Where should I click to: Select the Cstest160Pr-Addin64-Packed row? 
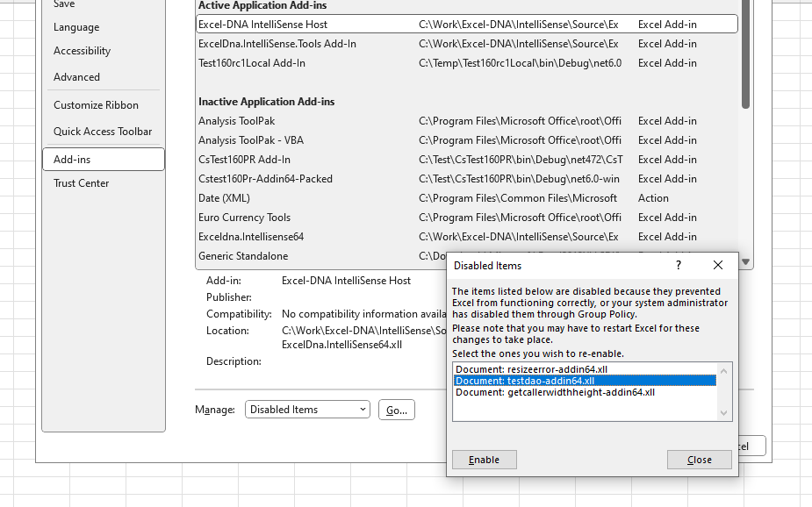[467, 179]
